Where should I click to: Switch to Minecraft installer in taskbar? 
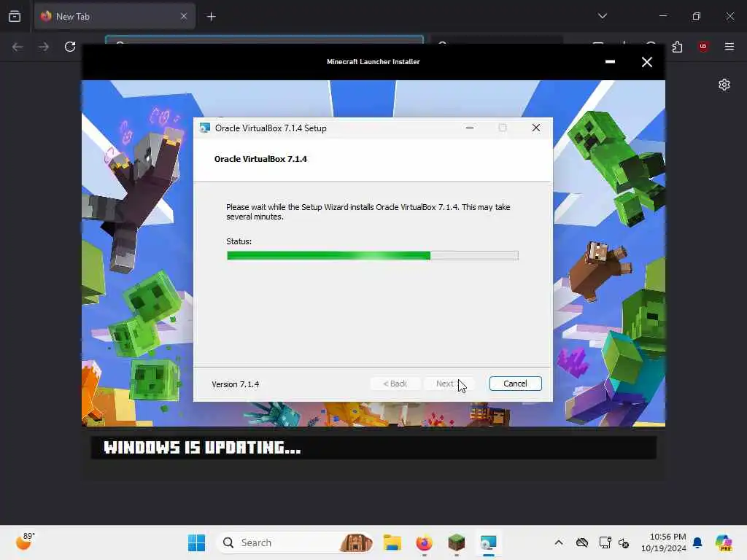tap(457, 542)
